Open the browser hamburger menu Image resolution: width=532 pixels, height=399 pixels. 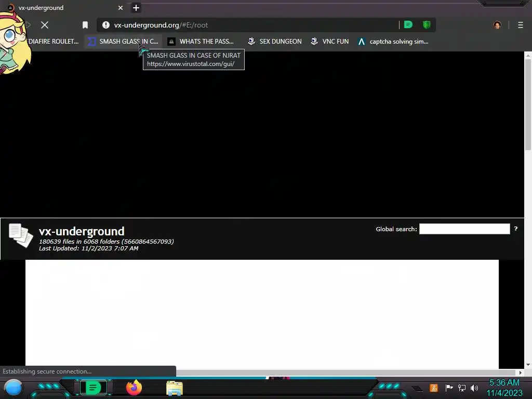point(521,25)
